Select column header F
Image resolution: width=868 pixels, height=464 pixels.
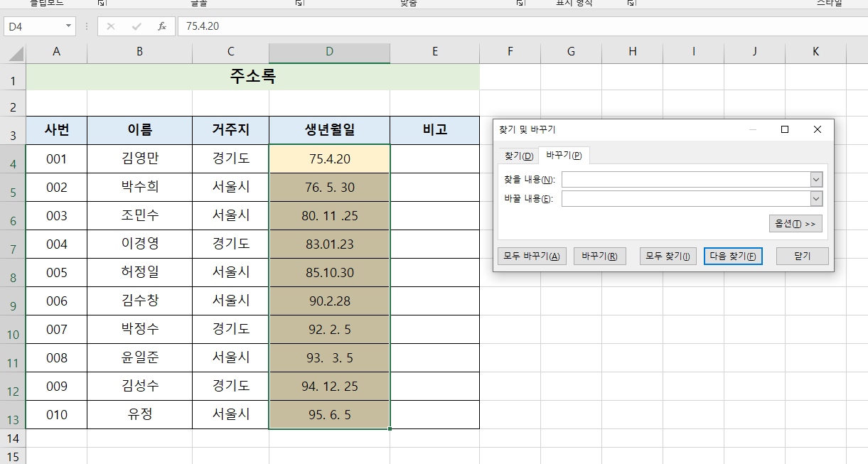pyautogui.click(x=510, y=51)
